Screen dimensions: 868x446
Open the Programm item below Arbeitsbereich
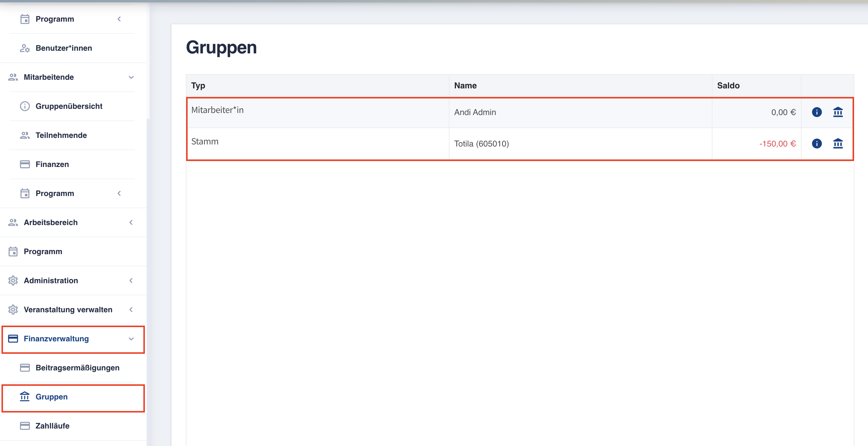pyautogui.click(x=73, y=251)
